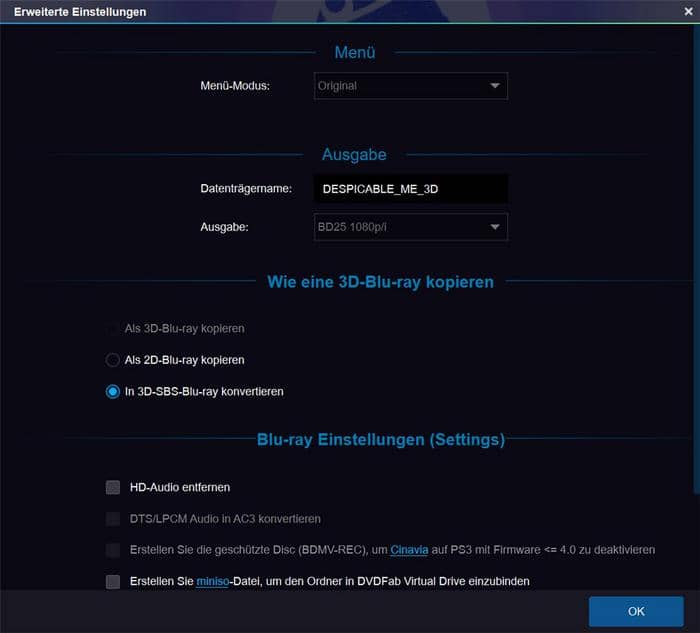The height and width of the screenshot is (633, 700).
Task: Confirm with the OK button
Action: point(636,611)
